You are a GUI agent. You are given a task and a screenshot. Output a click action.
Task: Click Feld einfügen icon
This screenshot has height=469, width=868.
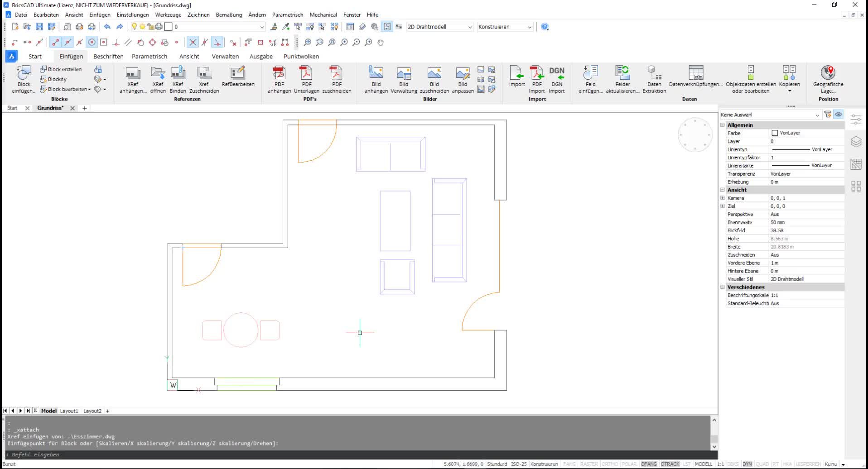point(590,73)
